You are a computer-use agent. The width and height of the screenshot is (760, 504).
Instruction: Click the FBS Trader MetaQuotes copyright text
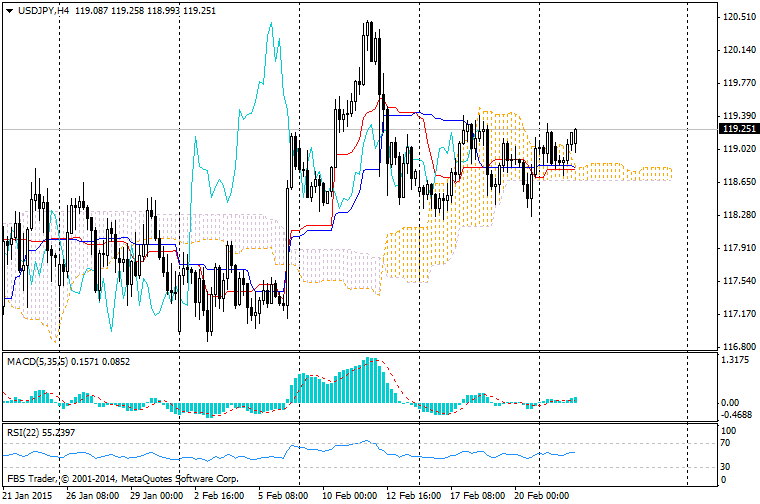[x=123, y=479]
